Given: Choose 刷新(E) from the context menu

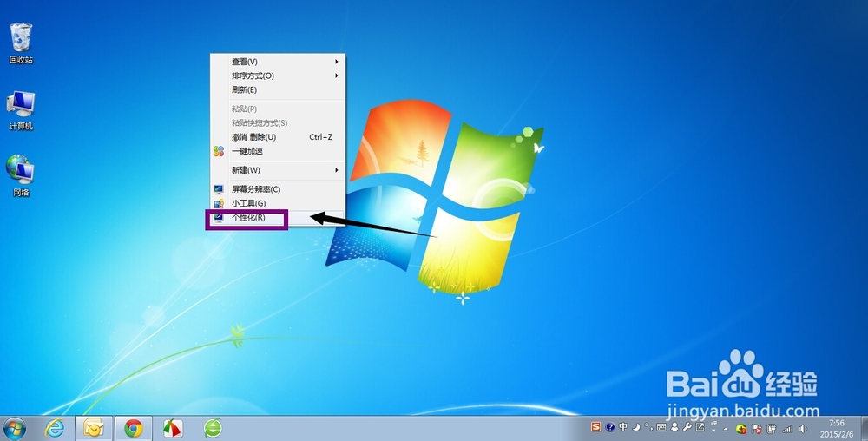Looking at the screenshot, I should point(278,89).
